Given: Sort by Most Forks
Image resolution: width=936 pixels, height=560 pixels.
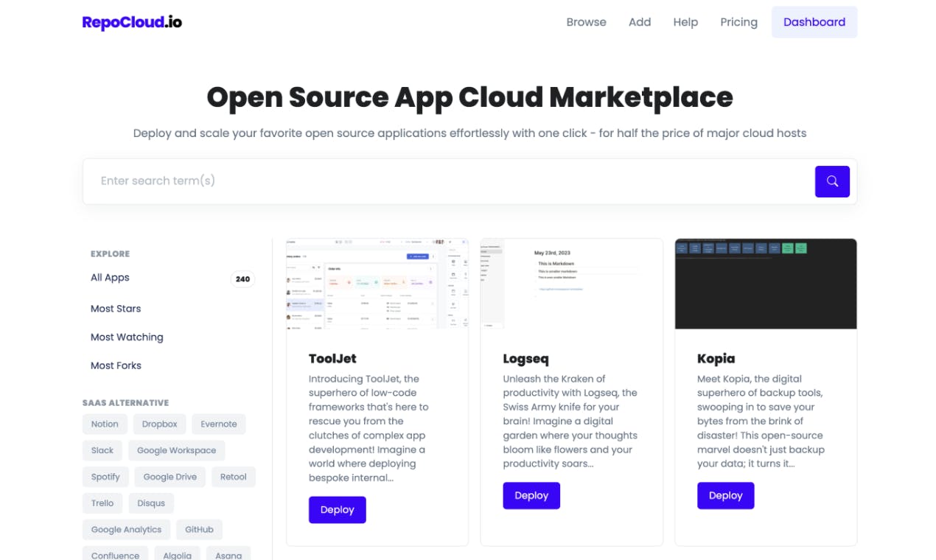Looking at the screenshot, I should click(x=116, y=365).
